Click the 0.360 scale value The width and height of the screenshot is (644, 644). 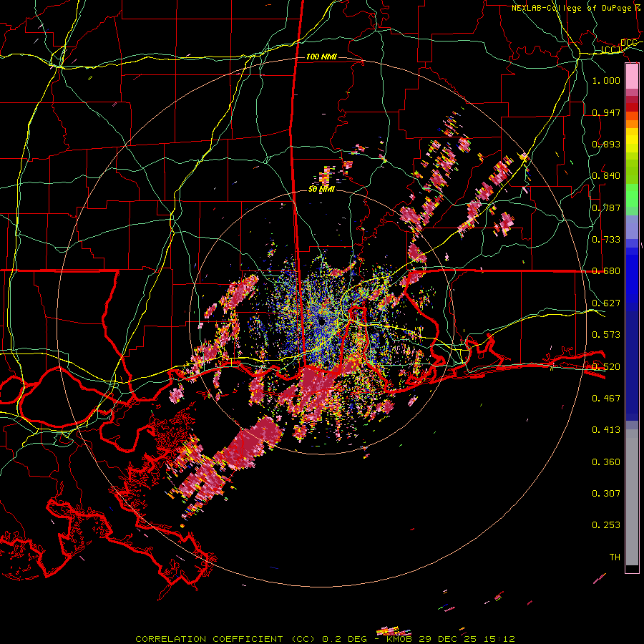tap(606, 462)
